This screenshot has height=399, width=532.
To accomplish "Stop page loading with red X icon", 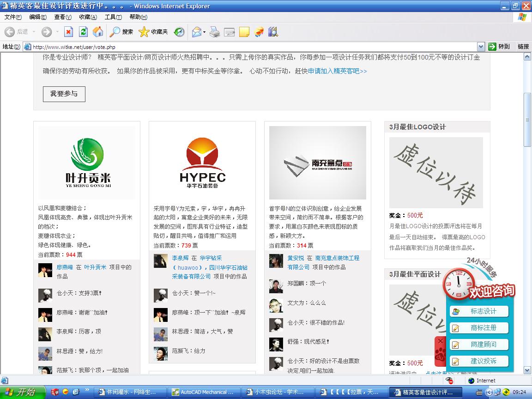I will click(68, 32).
